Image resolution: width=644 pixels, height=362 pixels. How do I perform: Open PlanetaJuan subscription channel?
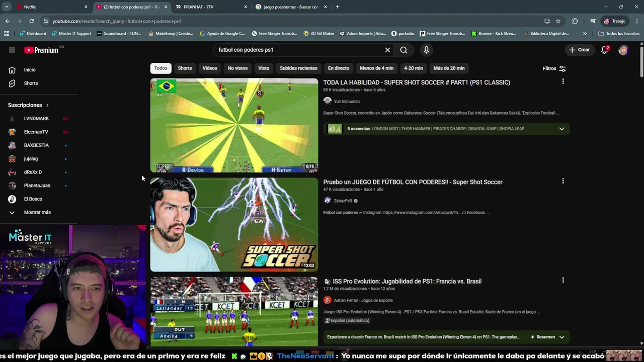click(x=38, y=186)
